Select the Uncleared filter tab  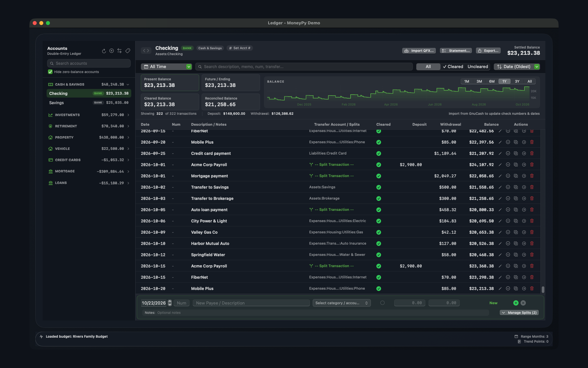[478, 67]
